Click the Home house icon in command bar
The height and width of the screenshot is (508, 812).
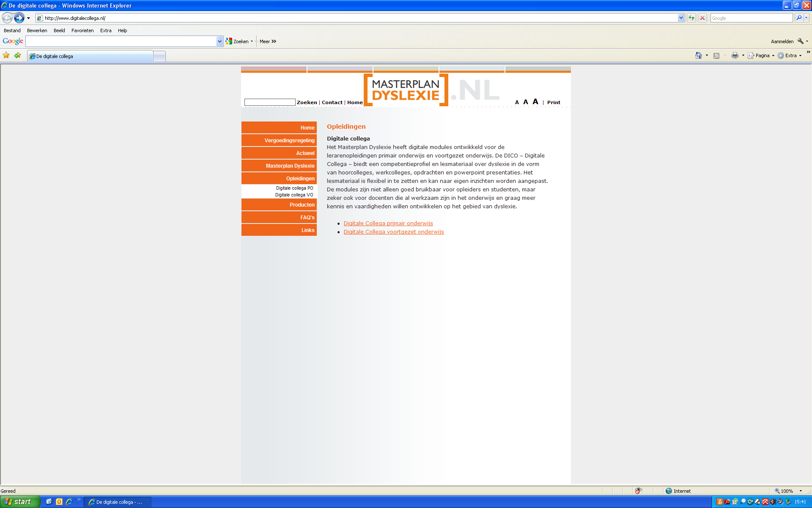click(x=698, y=55)
